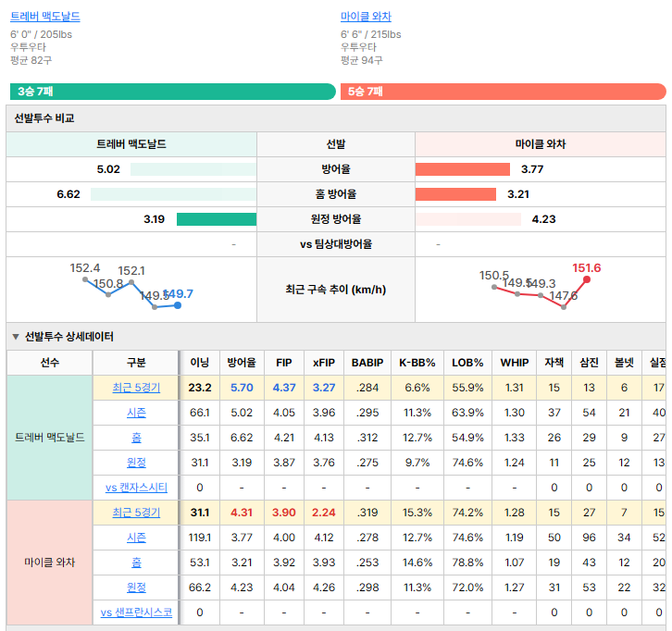Click the FIP column header
Image resolution: width=672 pixels, height=631 pixels.
tap(284, 363)
